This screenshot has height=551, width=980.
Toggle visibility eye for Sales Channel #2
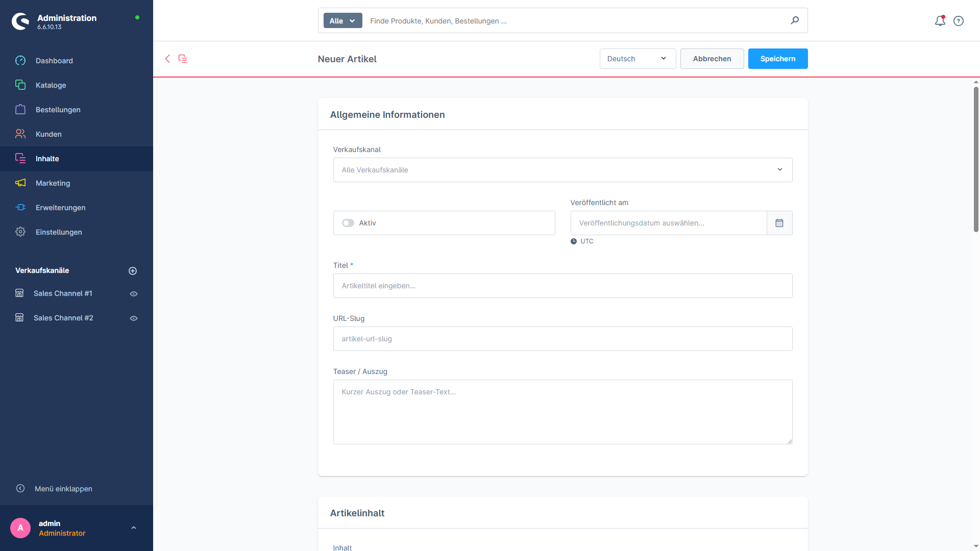click(x=134, y=318)
